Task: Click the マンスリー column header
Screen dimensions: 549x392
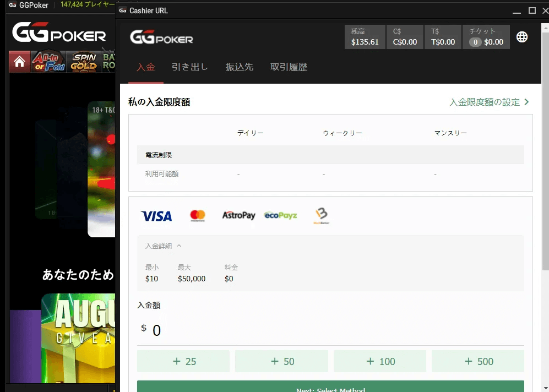Action: tap(450, 133)
